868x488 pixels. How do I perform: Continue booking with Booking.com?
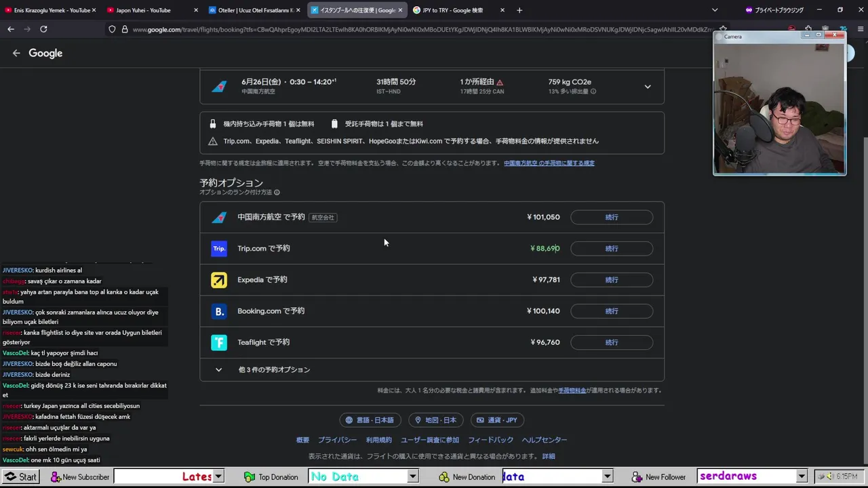612,311
